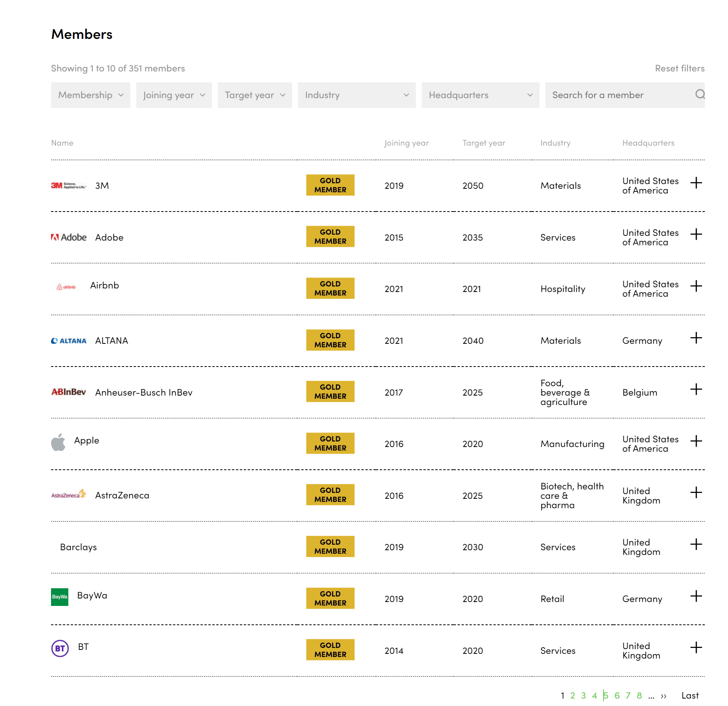Go to results page 3

pos(583,695)
